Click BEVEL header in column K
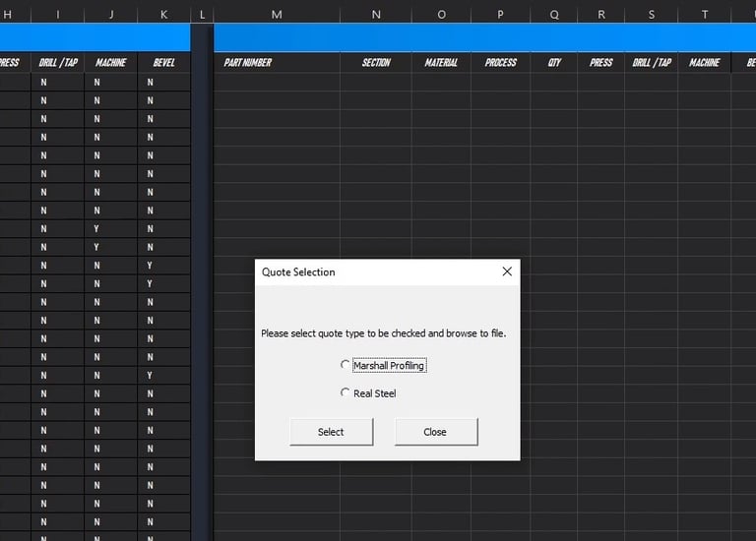Viewport: 756px width, 541px height. (x=164, y=63)
